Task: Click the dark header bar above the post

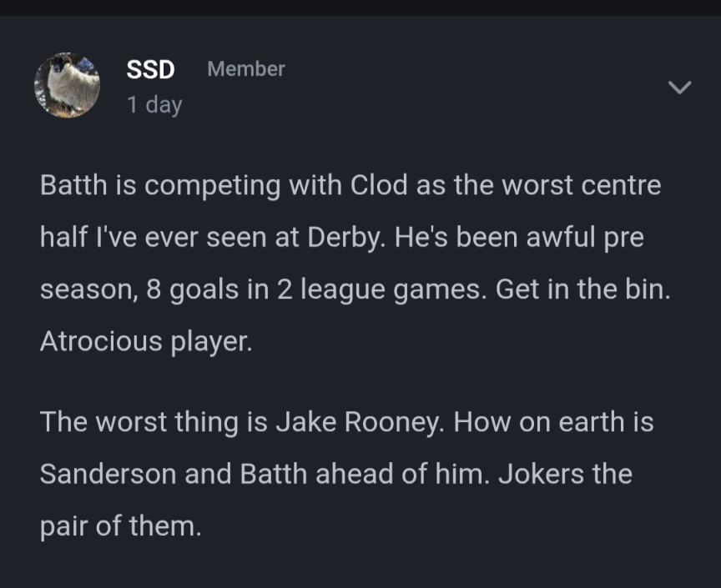Action: [360, 8]
